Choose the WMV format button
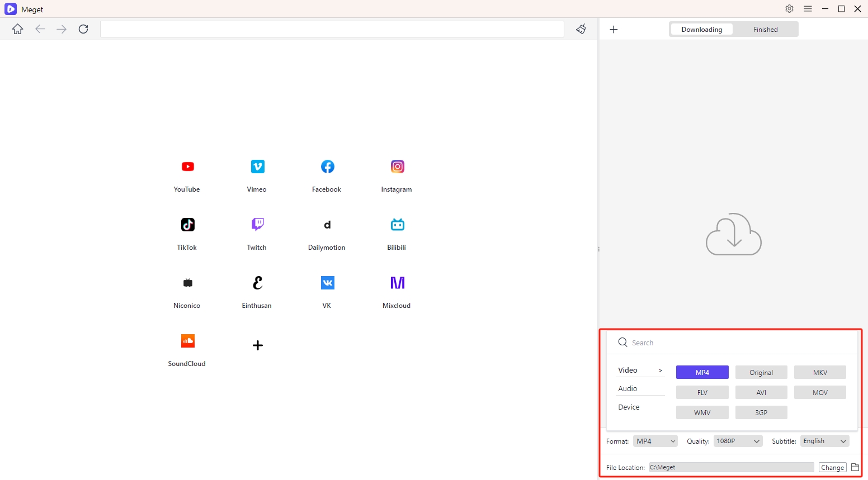The width and height of the screenshot is (868, 480). click(702, 413)
